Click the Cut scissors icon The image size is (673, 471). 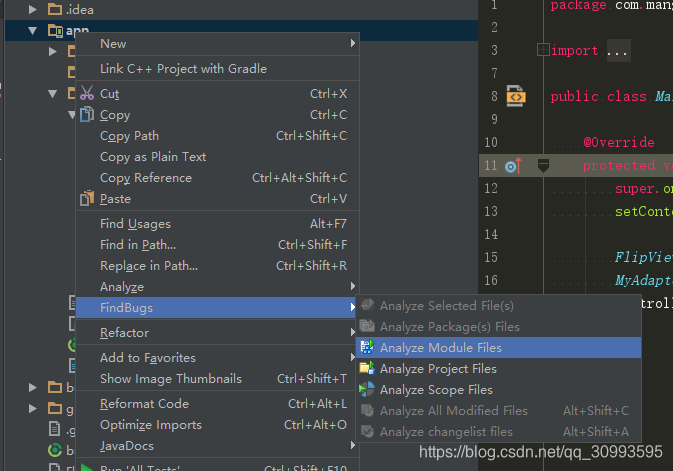[87, 93]
